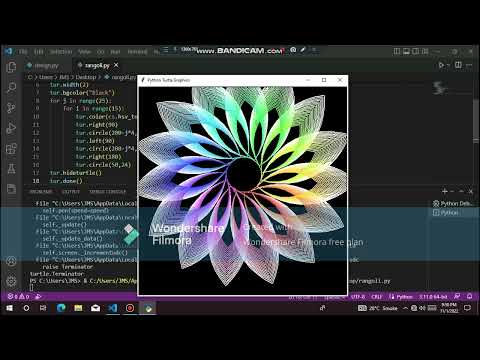Open the File menu
The width and height of the screenshot is (480, 360).
23,52
